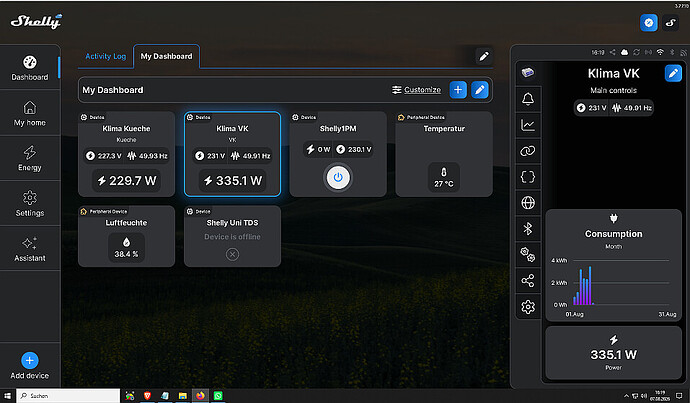Open the Bluetooth icon in the device side menu
The width and height of the screenshot is (690, 403).
tap(528, 229)
